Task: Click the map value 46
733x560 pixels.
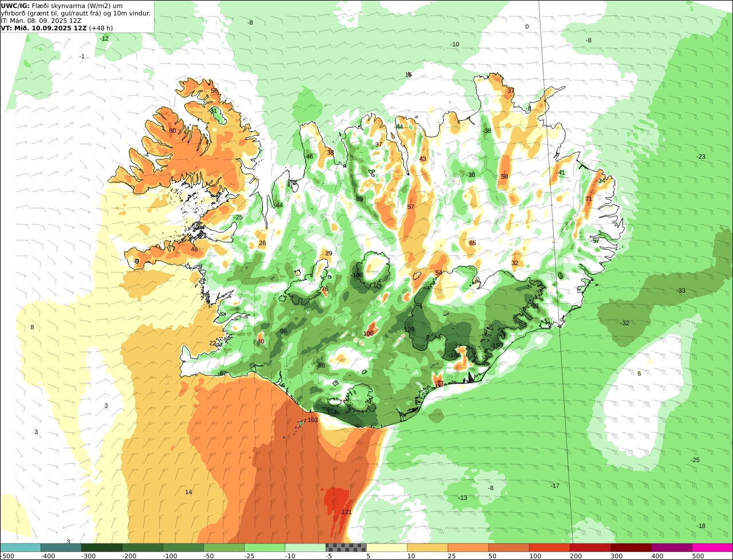Action: pos(310,156)
